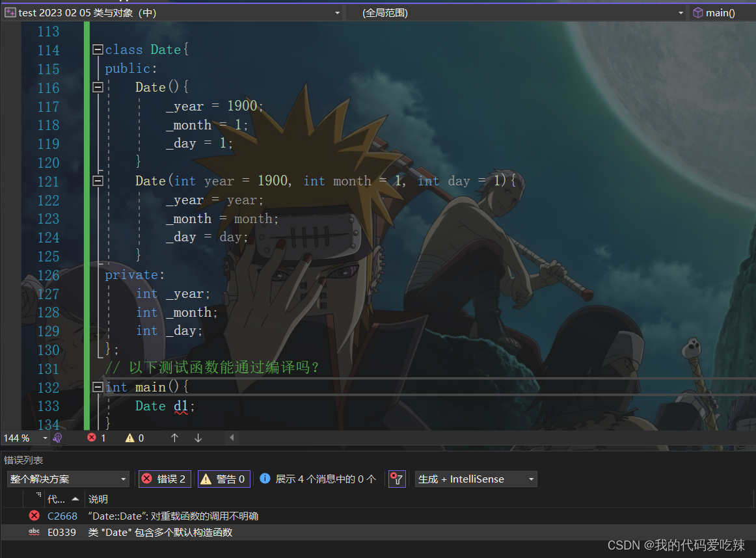Collapse the Date() default constructor block
Image resolution: width=756 pixels, height=558 pixels.
[98, 87]
